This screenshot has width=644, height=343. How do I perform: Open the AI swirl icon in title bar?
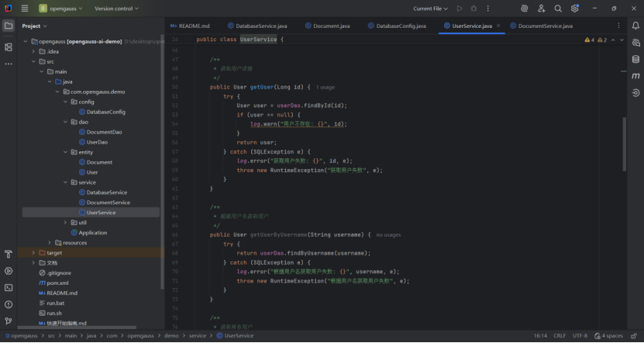[x=524, y=9]
